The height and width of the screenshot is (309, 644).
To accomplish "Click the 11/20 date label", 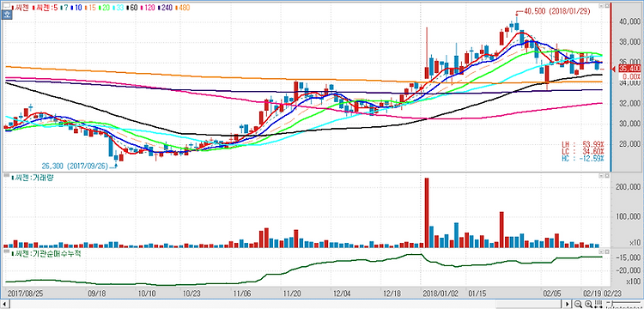I will pos(291,294).
